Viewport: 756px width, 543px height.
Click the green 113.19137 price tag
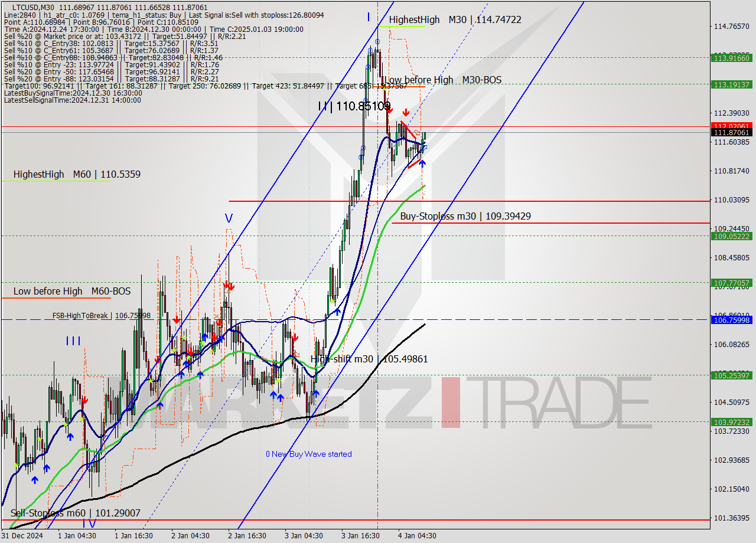pos(732,84)
